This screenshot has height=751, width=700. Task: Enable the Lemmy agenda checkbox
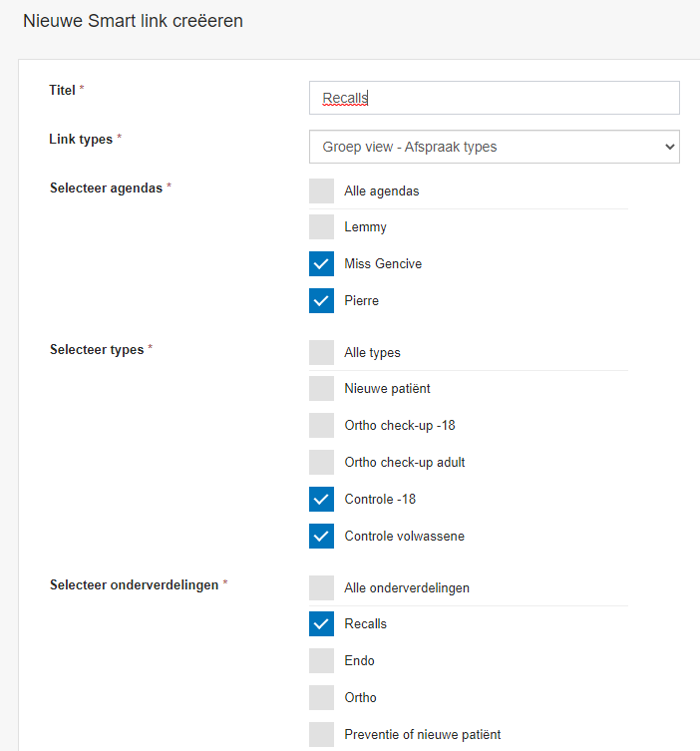[321, 227]
